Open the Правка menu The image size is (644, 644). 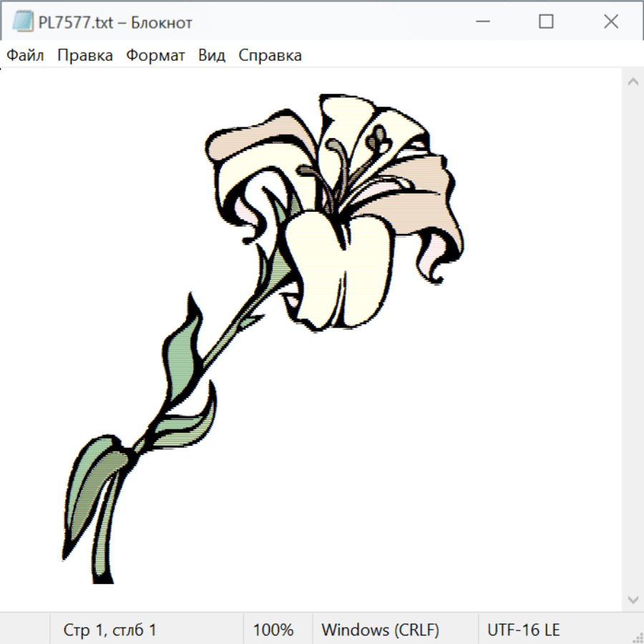coord(84,56)
